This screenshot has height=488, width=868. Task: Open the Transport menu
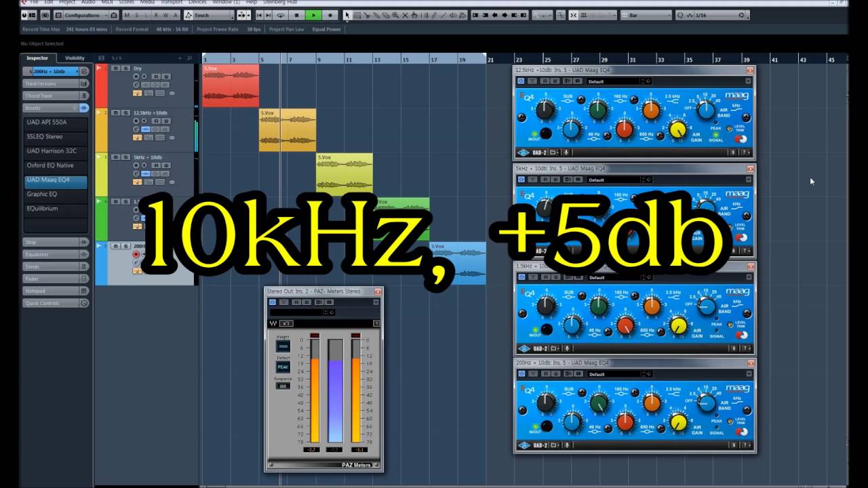[x=172, y=2]
